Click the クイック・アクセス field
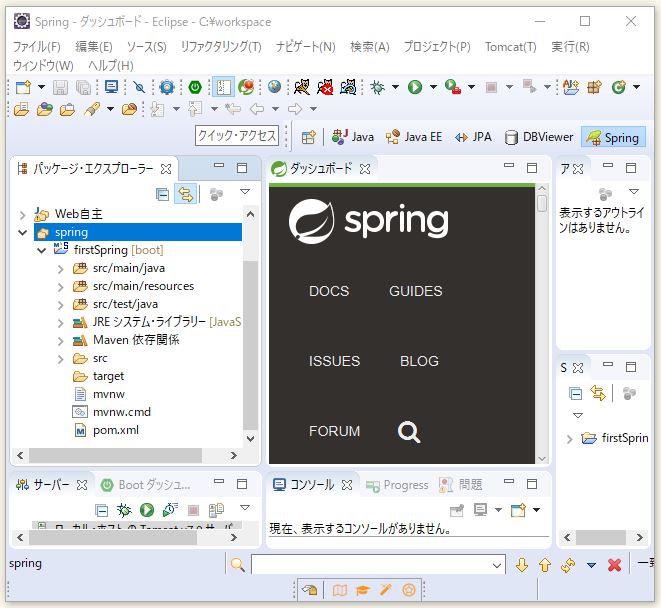 [x=237, y=136]
